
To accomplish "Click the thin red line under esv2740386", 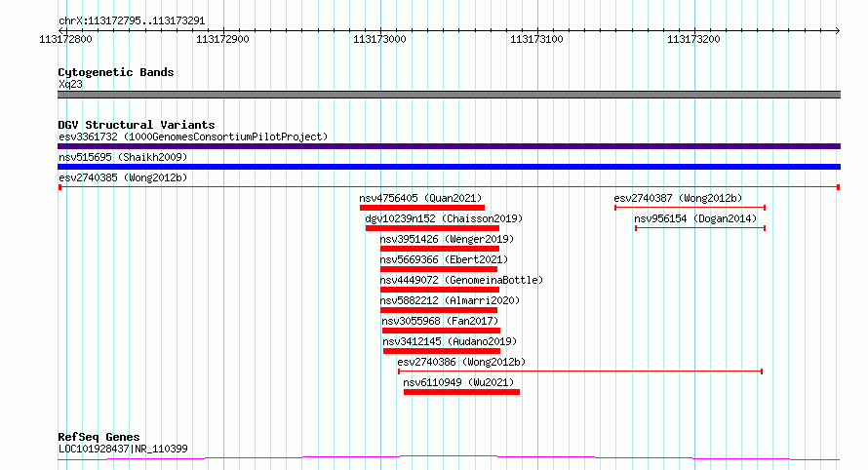I will click(580, 372).
